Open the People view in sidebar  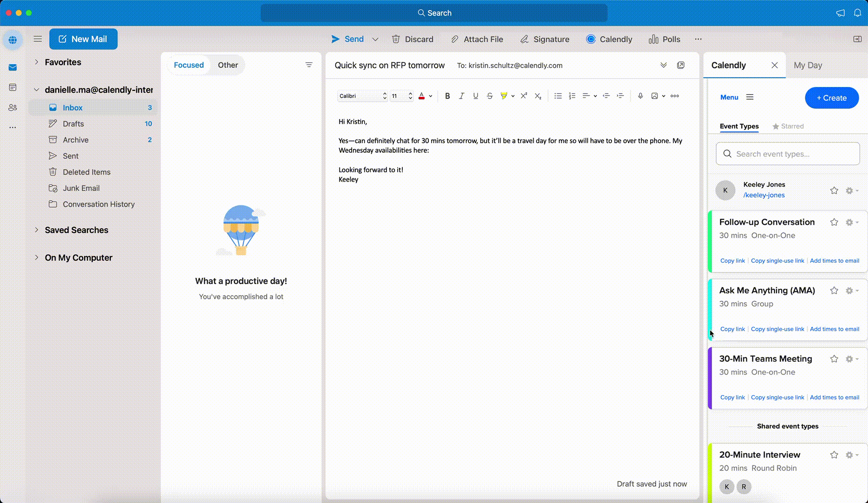pyautogui.click(x=13, y=108)
